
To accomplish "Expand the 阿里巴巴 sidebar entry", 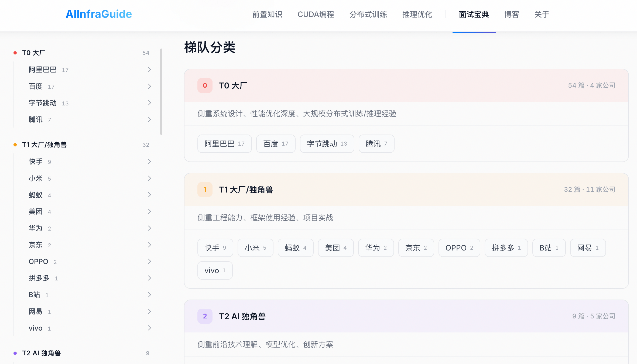I will click(x=149, y=70).
